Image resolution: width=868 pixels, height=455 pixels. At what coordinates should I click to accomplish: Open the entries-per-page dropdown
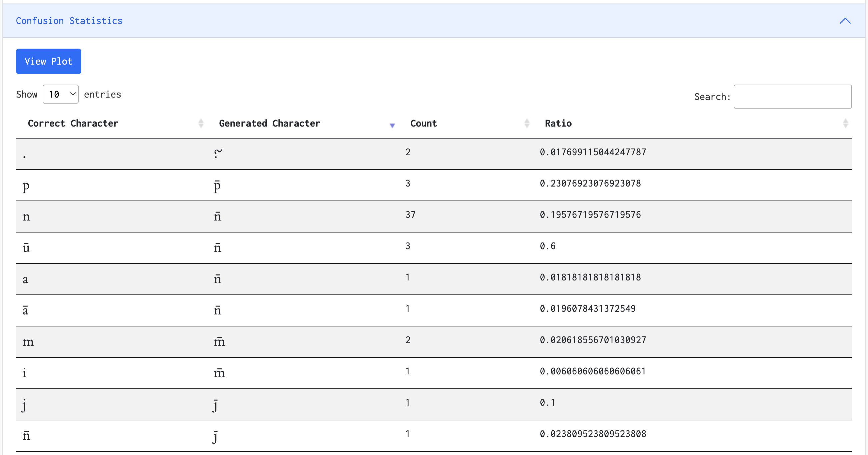point(61,94)
